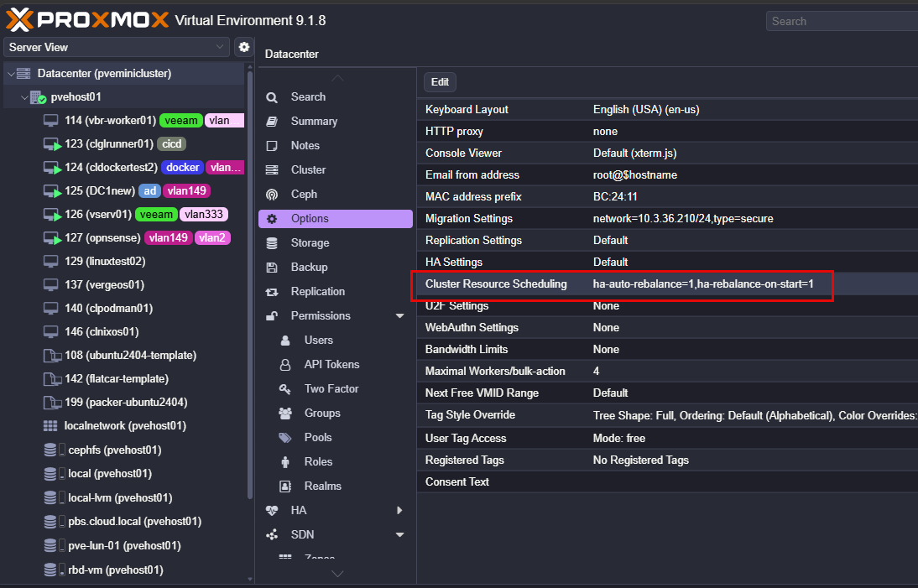Click the Edit button
Viewport: 918px width, 588px height.
tap(440, 82)
